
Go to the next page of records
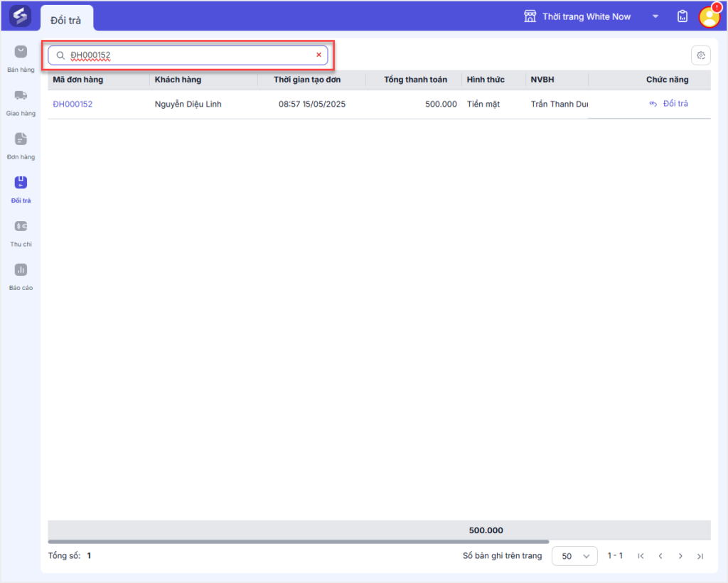(x=680, y=556)
